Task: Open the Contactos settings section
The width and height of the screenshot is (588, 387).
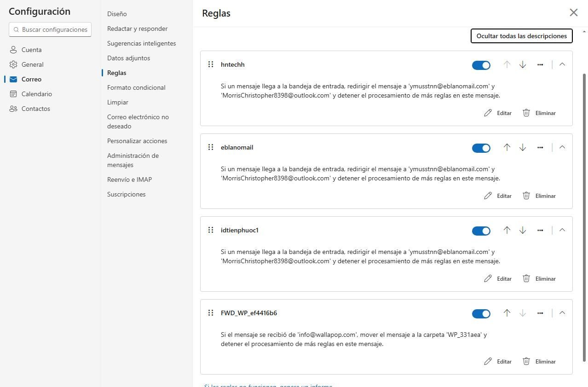Action: (36, 108)
